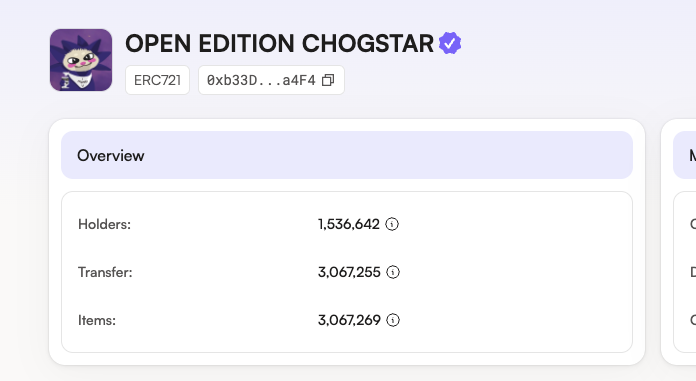Select the items value 3,067,269
This screenshot has width=696, height=381.
(349, 320)
